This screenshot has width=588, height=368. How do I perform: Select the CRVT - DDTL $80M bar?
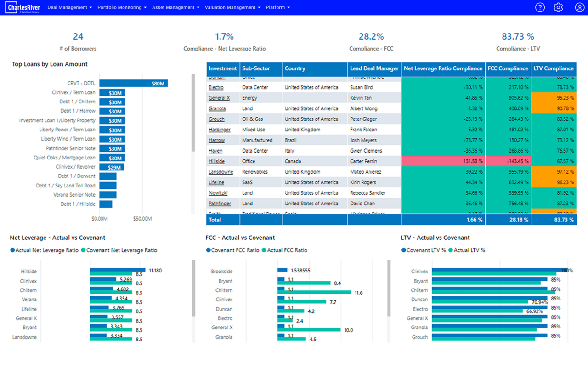point(133,83)
